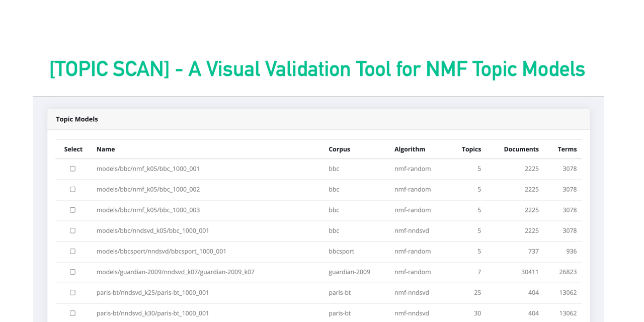
Task: Sort by the Algorithm column header
Action: tap(410, 149)
